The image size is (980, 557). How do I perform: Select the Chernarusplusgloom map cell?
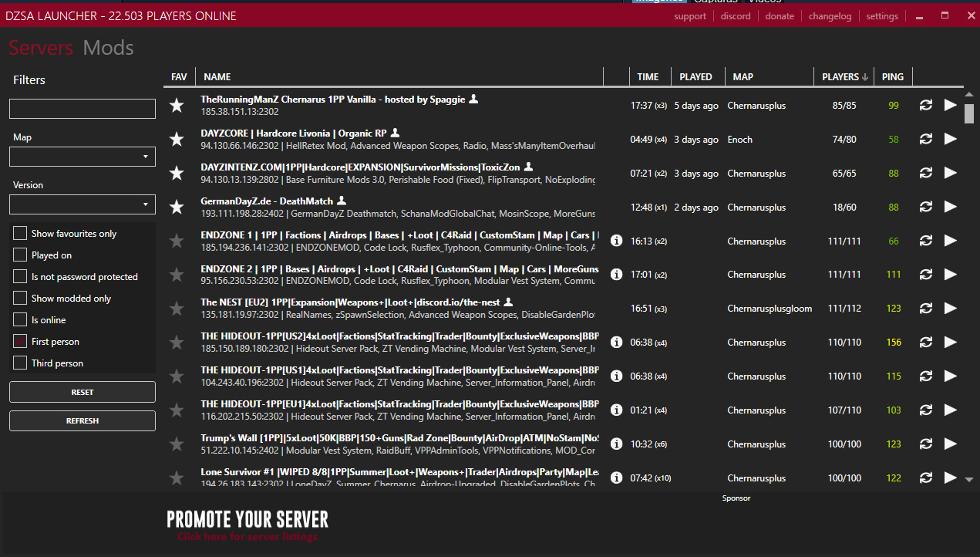coord(770,309)
